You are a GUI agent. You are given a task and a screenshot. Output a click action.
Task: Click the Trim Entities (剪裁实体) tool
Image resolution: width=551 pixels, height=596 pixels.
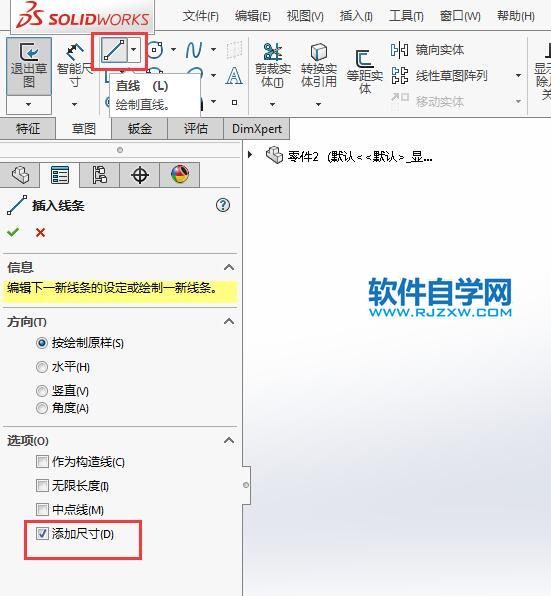point(272,65)
